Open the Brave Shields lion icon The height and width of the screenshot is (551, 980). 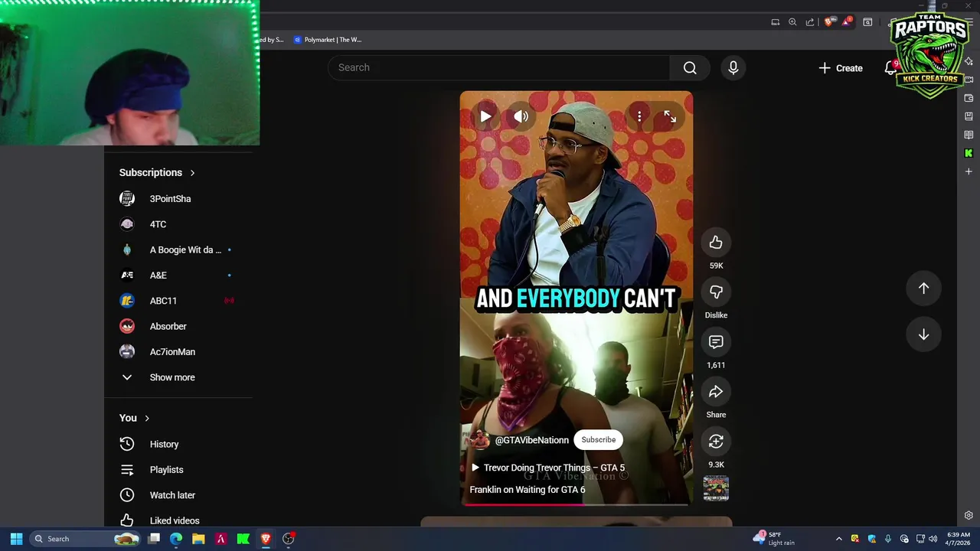828,22
